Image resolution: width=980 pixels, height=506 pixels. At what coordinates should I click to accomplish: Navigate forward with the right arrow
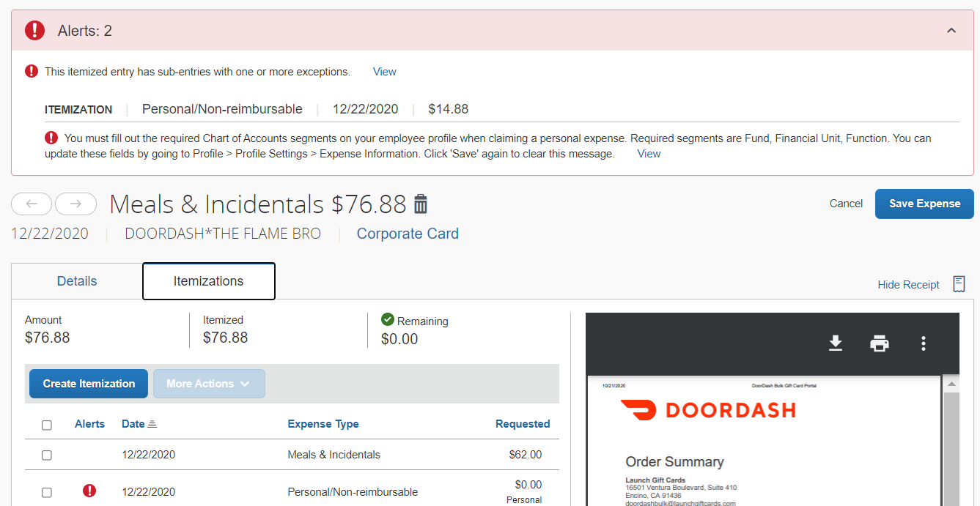point(75,204)
